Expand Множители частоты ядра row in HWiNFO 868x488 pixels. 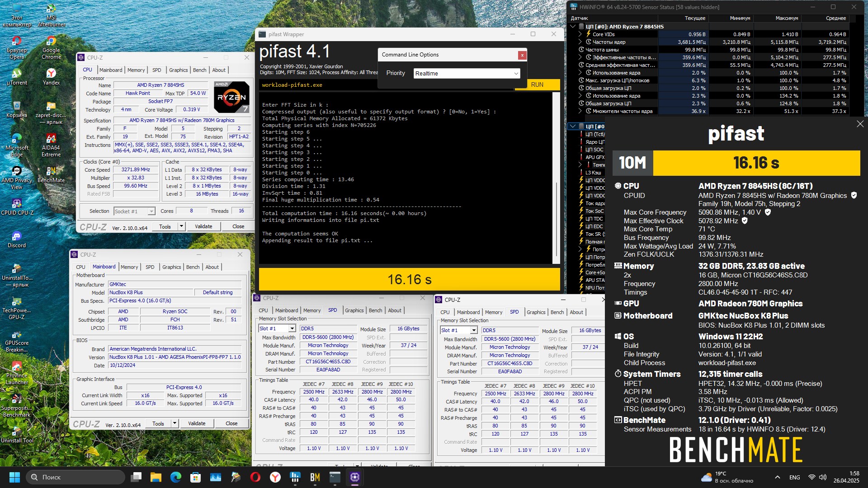580,111
